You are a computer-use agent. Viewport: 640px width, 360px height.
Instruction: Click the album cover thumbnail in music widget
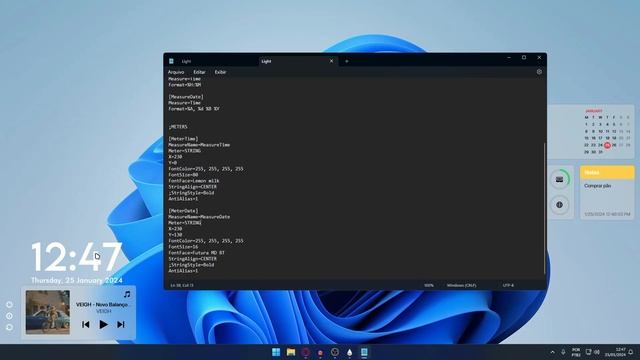[48, 312]
